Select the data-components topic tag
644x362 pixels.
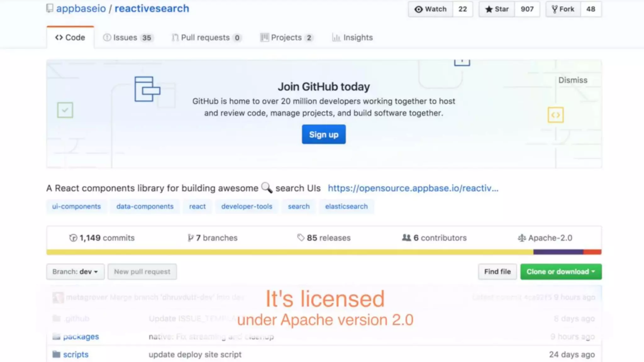tap(145, 206)
